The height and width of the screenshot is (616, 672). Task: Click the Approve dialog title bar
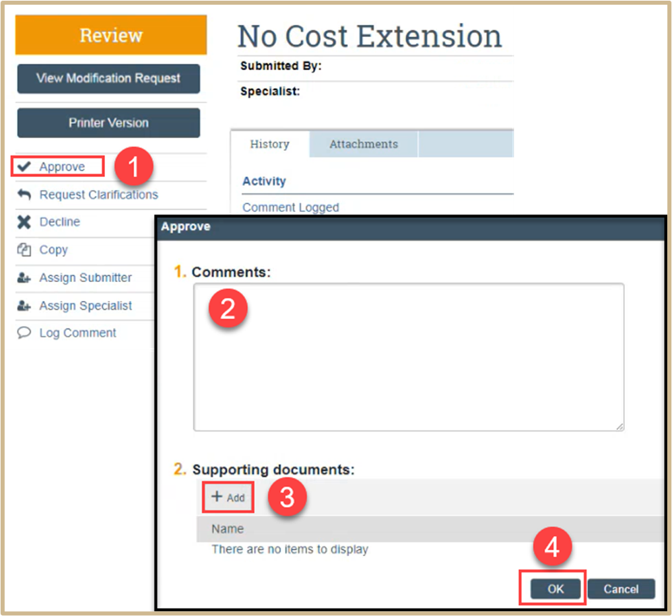[411, 228]
